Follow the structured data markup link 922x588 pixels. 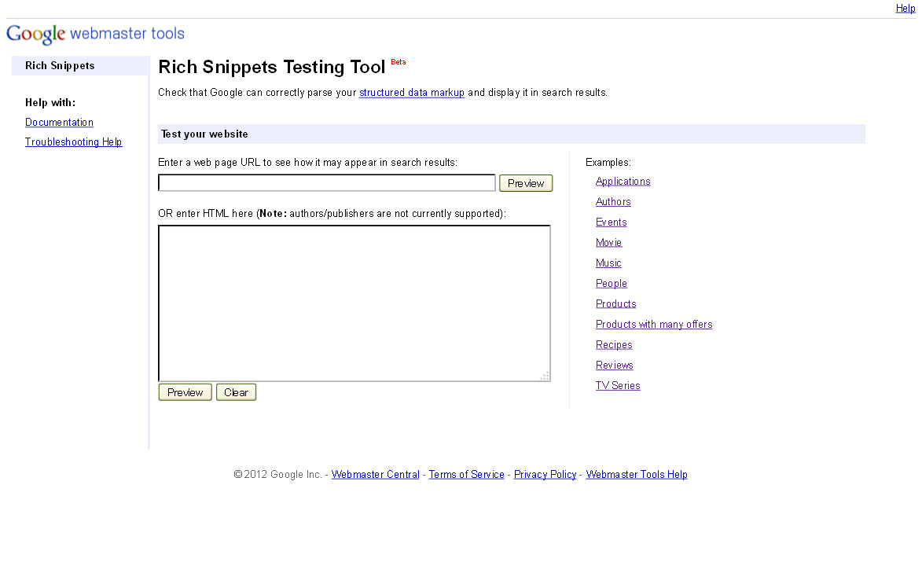point(412,92)
